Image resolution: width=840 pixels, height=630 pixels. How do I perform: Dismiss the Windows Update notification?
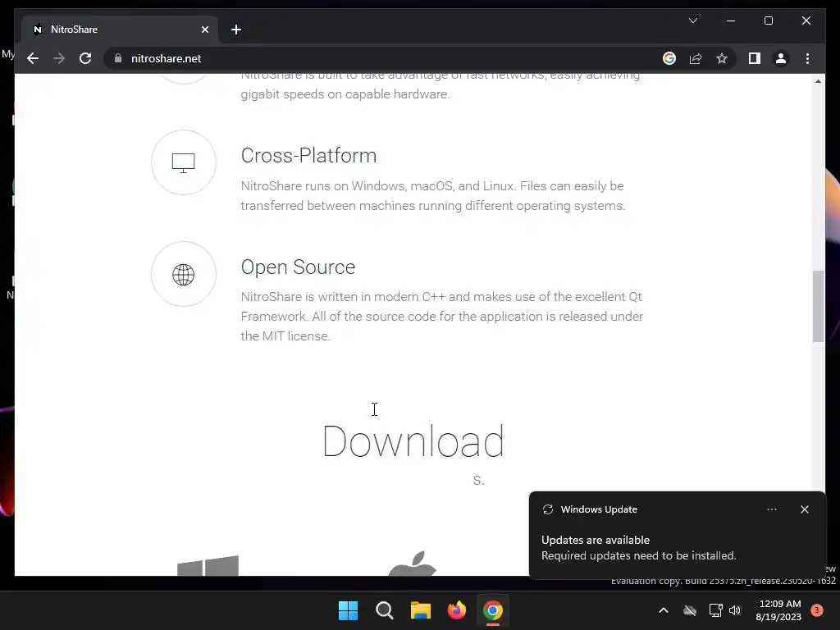coord(805,509)
